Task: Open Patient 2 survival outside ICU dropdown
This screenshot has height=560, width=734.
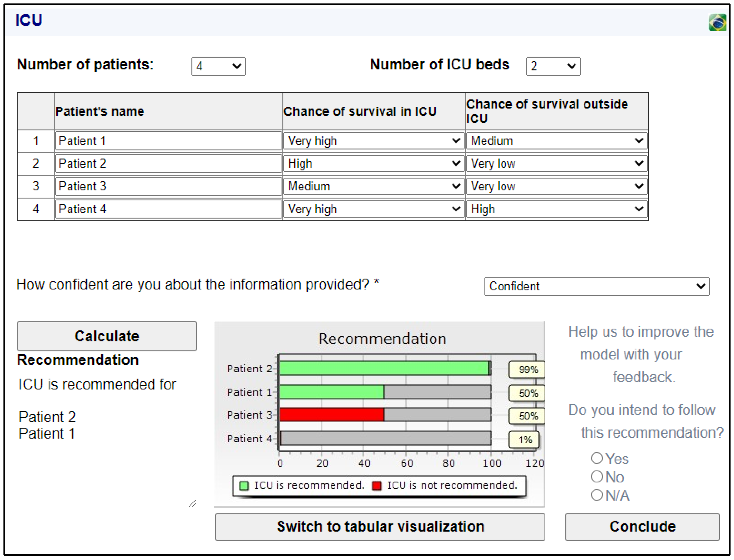Action: 557,163
